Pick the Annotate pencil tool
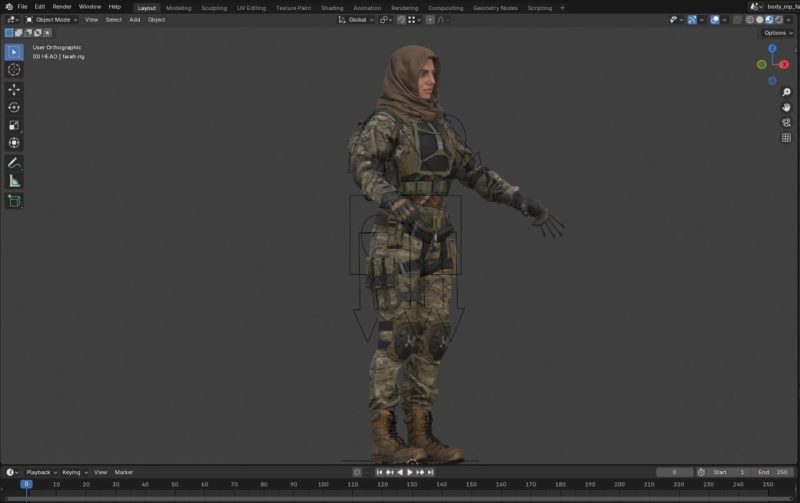This screenshot has width=800, height=503. coord(14,162)
